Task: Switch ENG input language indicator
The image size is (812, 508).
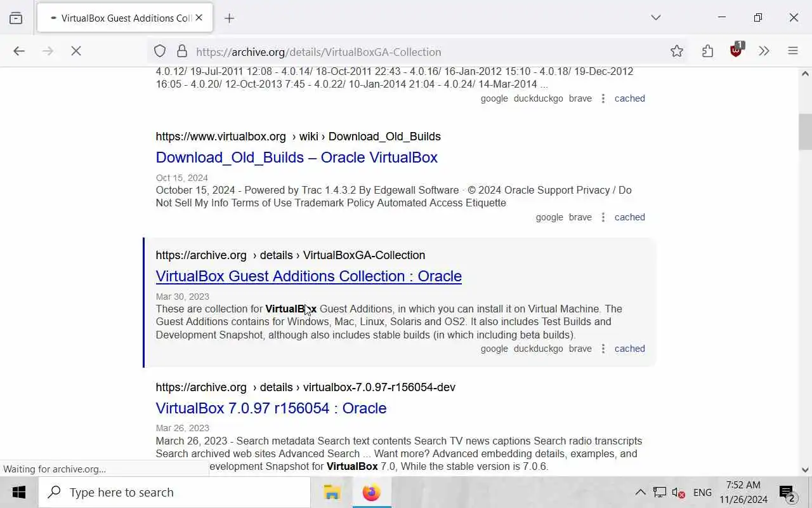Action: coord(702,492)
